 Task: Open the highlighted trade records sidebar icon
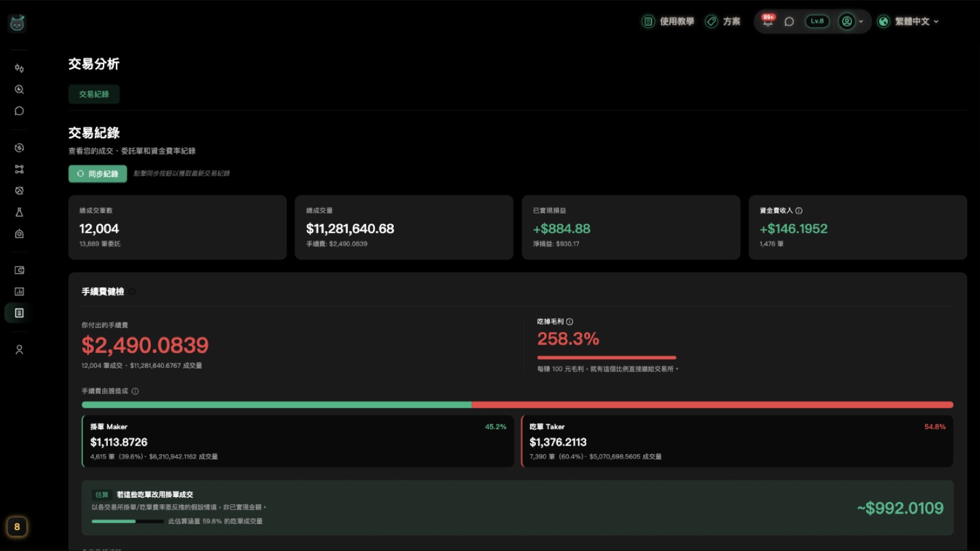(x=19, y=313)
